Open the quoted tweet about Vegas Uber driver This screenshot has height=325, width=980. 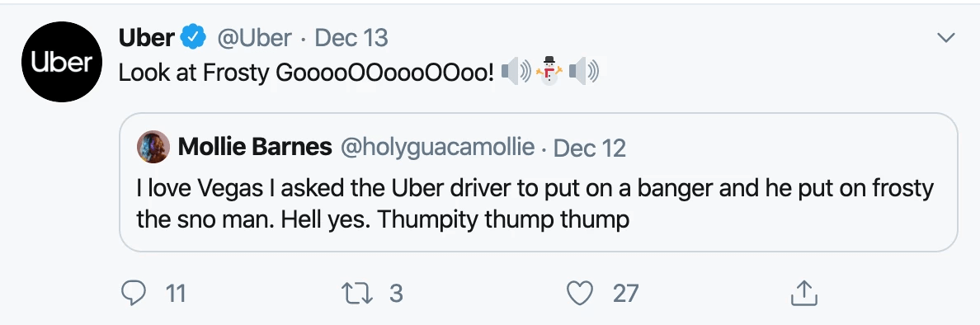pos(538,182)
